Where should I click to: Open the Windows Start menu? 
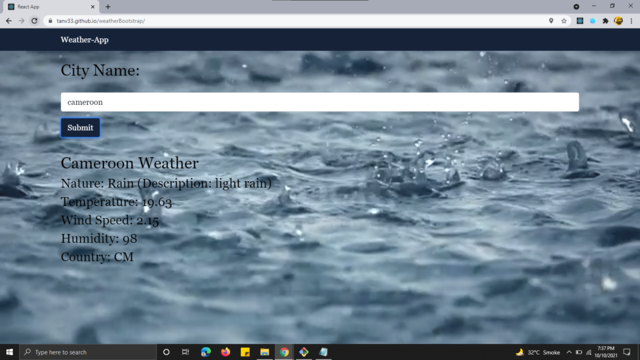click(9, 352)
